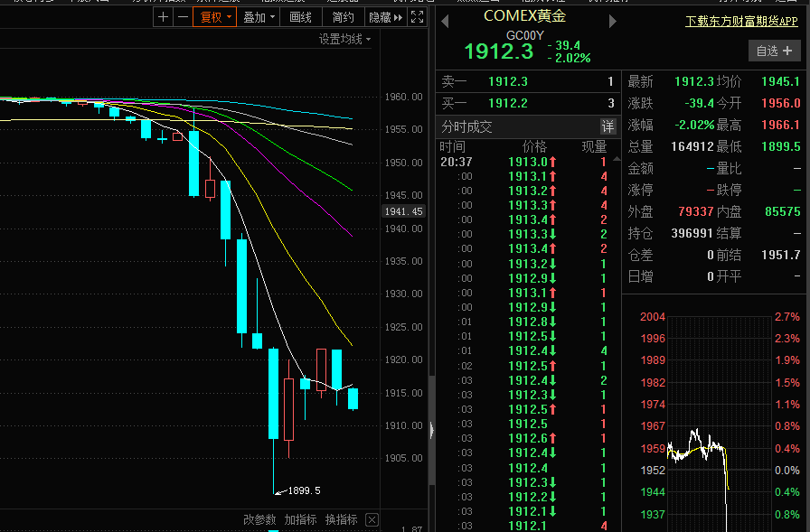Viewport: 810px width, 532px height.
Task: Go to next contract with right arrow
Action: (613, 22)
